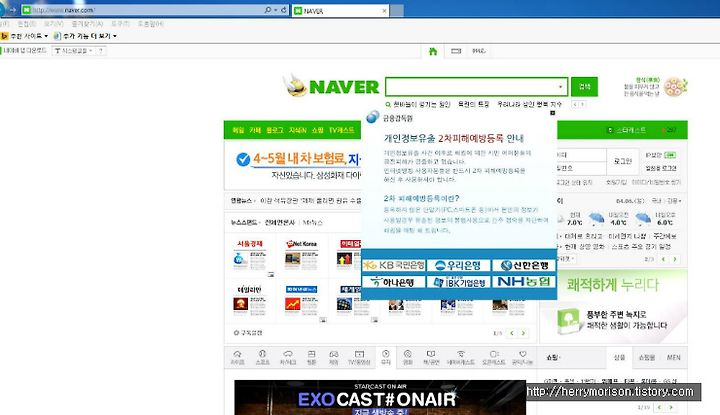Open the red chart news thumbnail
Image resolution: width=720 pixels, height=415 pixels.
(292, 304)
